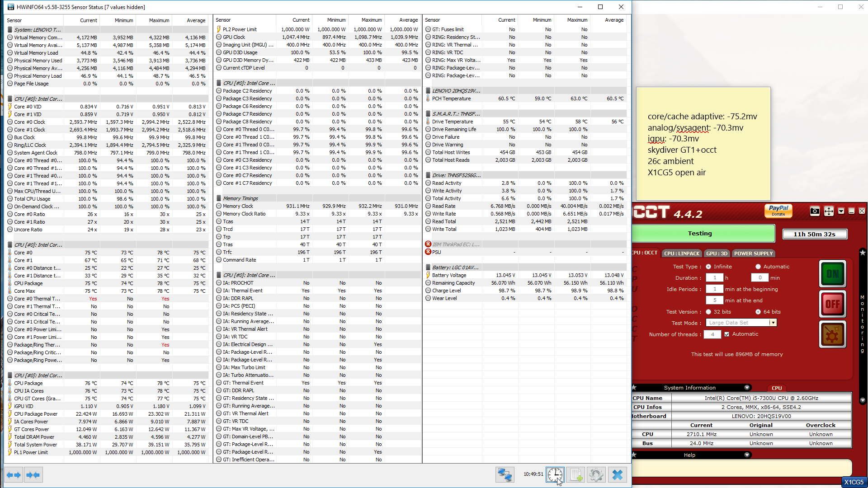Click the Battery LGC 01AV group icon
The width and height of the screenshot is (868, 488).
[x=428, y=267]
